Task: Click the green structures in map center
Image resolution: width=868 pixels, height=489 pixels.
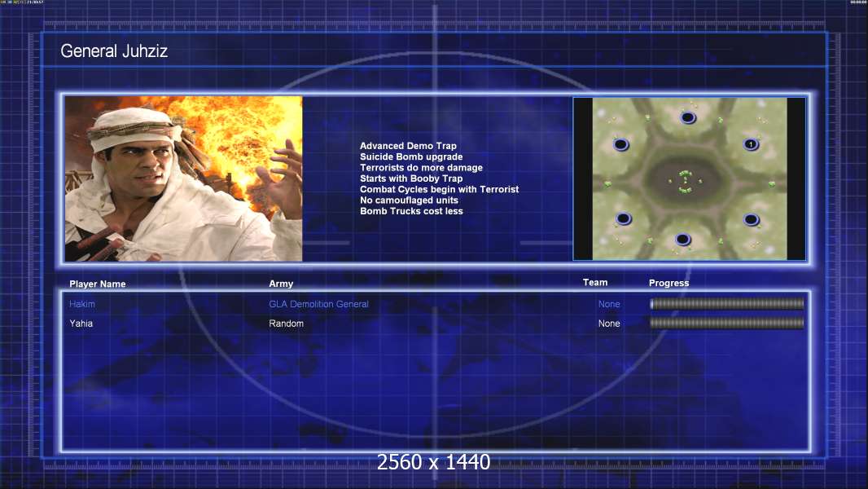Action: (x=685, y=182)
